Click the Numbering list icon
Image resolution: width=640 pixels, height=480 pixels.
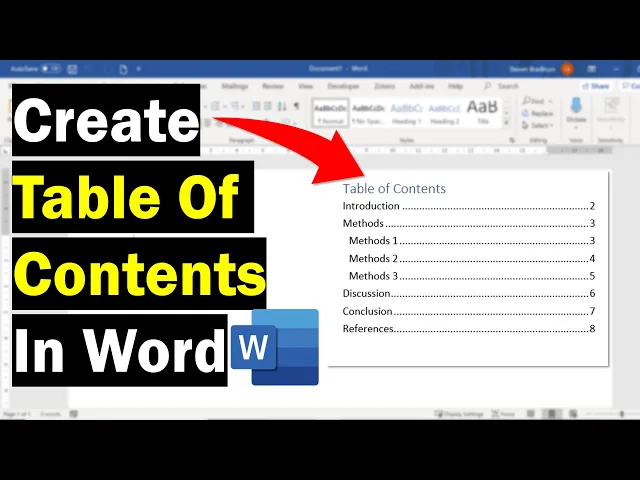click(x=216, y=107)
